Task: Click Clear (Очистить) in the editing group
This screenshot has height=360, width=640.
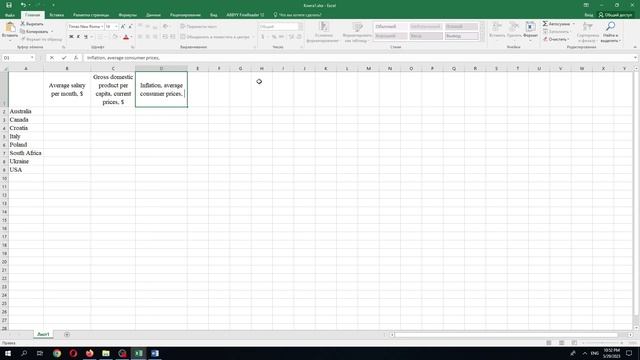Action: point(556,39)
